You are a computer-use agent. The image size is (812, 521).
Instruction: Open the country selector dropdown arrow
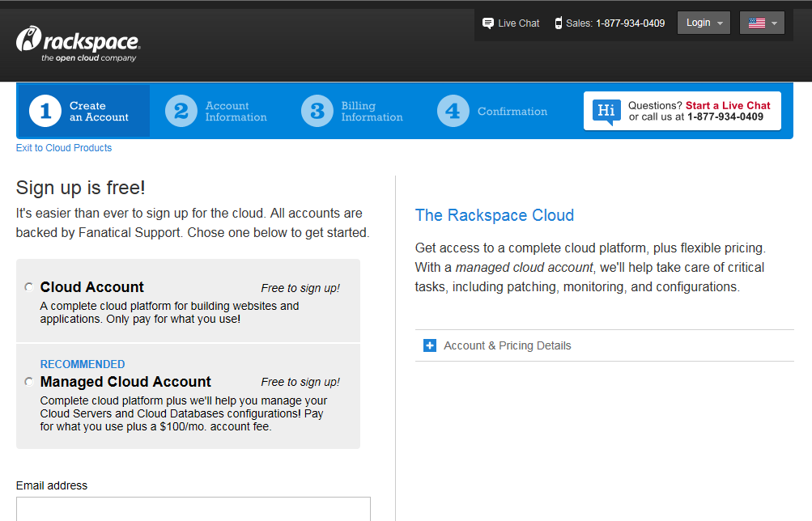pyautogui.click(x=774, y=23)
